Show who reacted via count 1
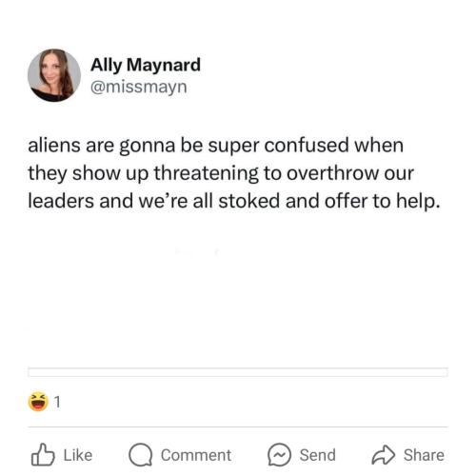The image size is (476, 476). pyautogui.click(x=57, y=402)
